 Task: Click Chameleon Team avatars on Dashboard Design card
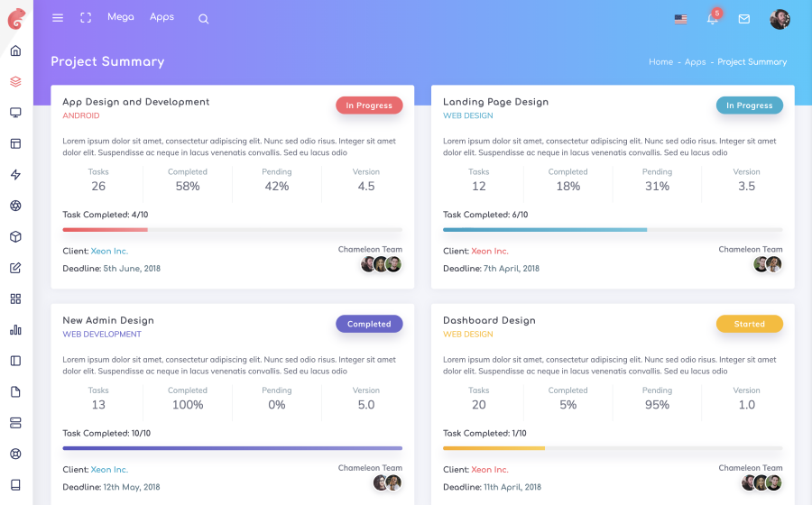[761, 482]
